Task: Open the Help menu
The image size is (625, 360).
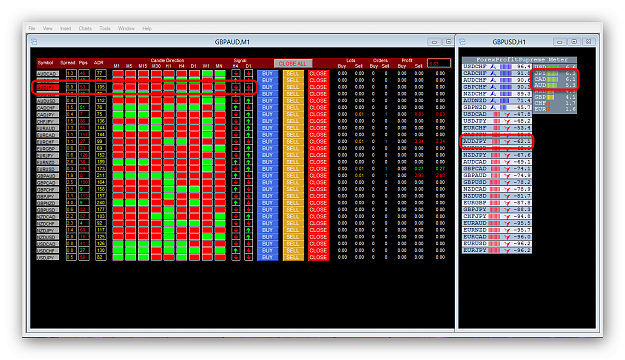Action: [x=147, y=28]
